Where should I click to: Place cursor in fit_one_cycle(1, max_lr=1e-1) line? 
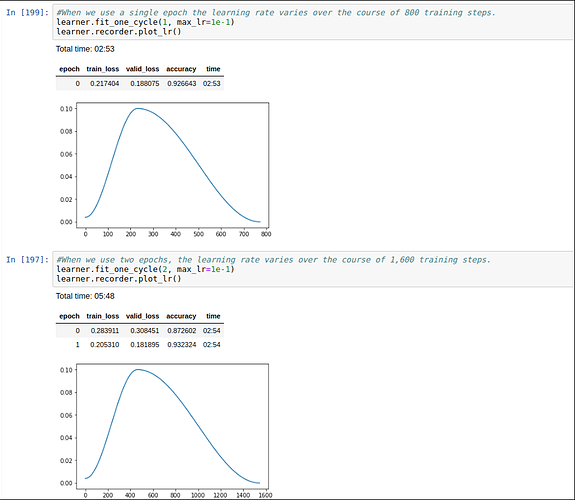(x=145, y=22)
